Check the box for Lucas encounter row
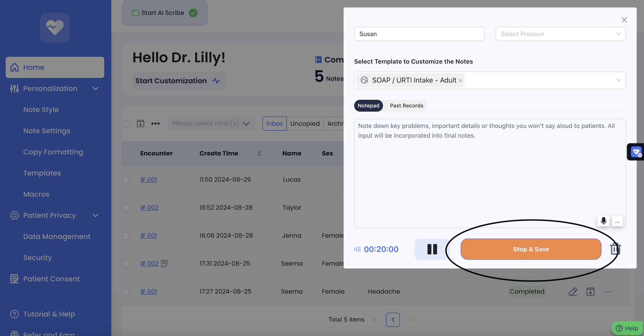The height and width of the screenshot is (336, 644). point(126,180)
